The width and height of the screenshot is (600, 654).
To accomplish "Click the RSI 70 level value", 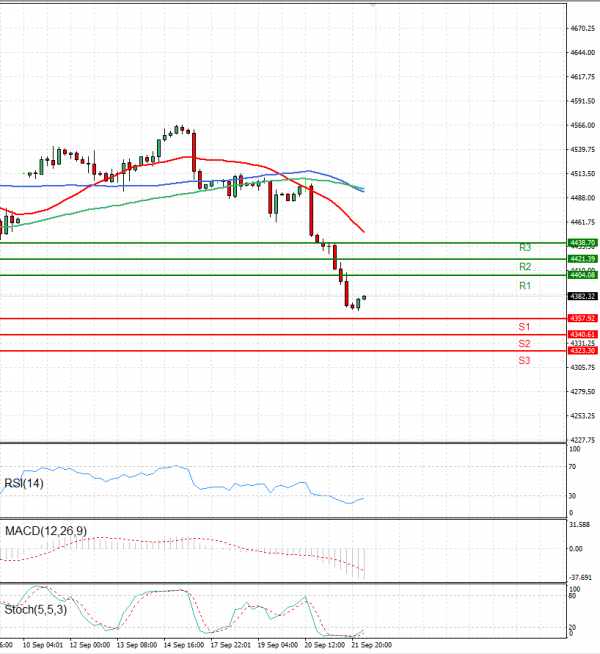I will coord(572,467).
